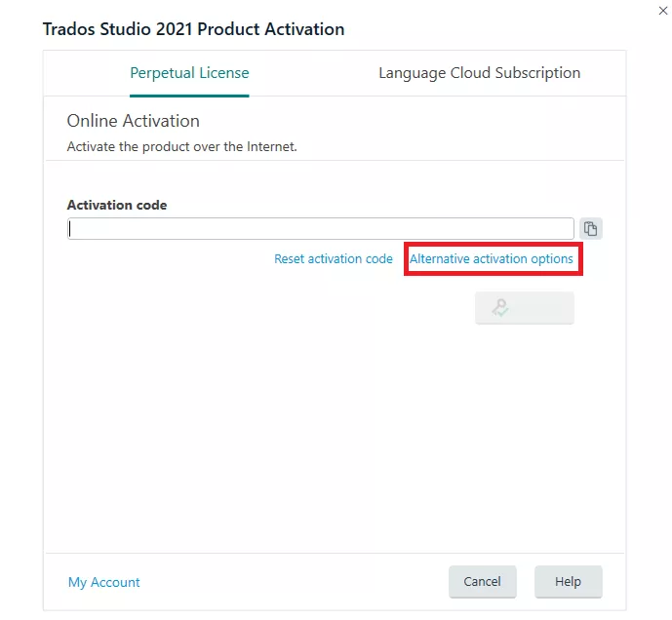Close the Product Activation dialog with X
Viewport: 672px width, 620px height.
tap(663, 11)
